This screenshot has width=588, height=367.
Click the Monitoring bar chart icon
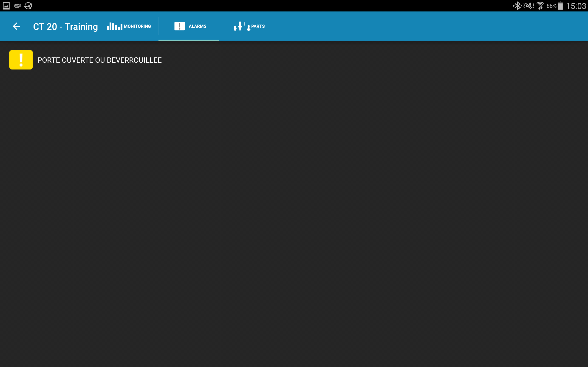pyautogui.click(x=114, y=26)
